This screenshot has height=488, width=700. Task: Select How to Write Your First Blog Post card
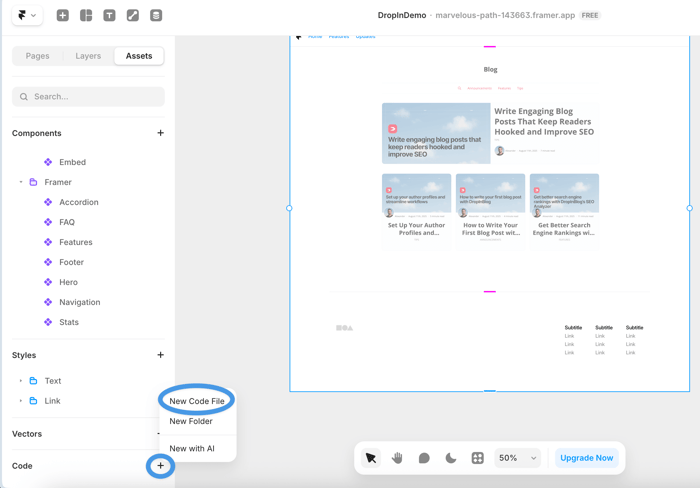coord(491,212)
